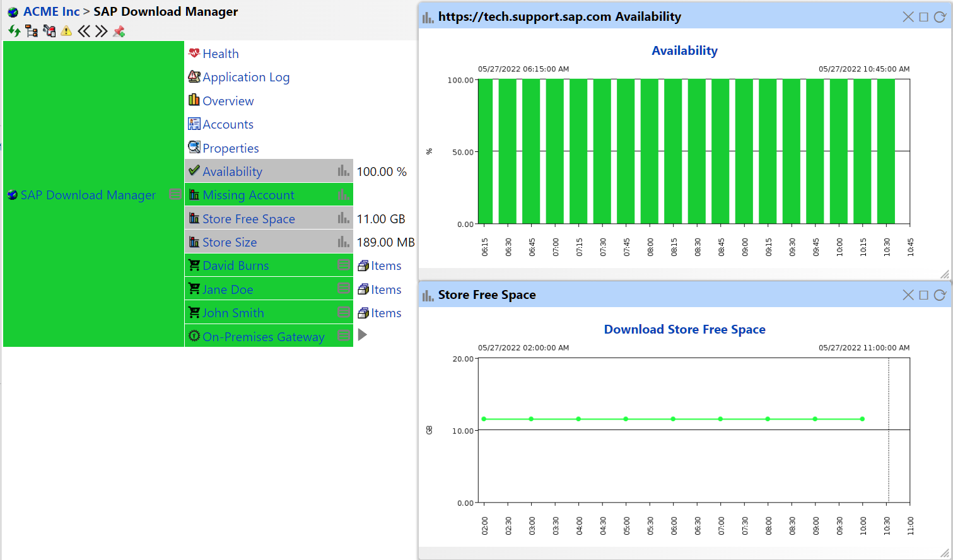Viewport: 953px width, 560px height.
Task: Click the Application Log icon
Action: [x=194, y=76]
